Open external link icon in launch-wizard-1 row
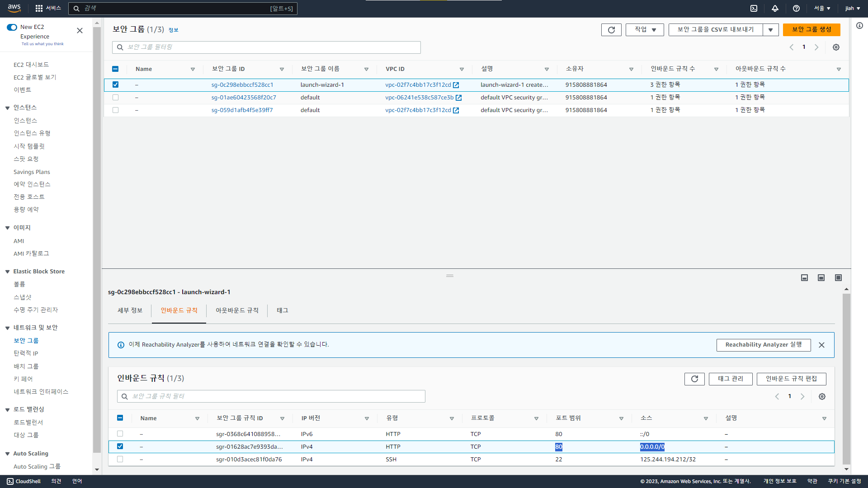Screen dimensions: 868x488 tap(456, 85)
